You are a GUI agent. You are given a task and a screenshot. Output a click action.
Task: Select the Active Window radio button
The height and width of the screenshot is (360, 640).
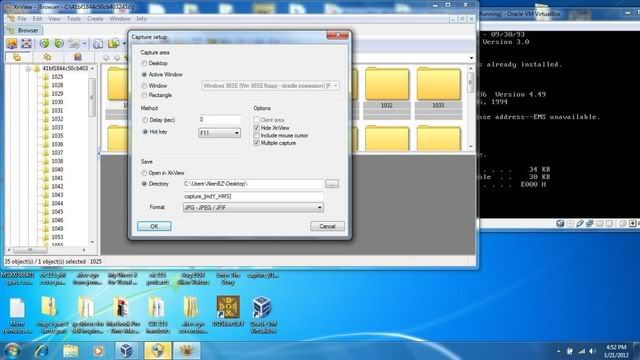point(144,75)
